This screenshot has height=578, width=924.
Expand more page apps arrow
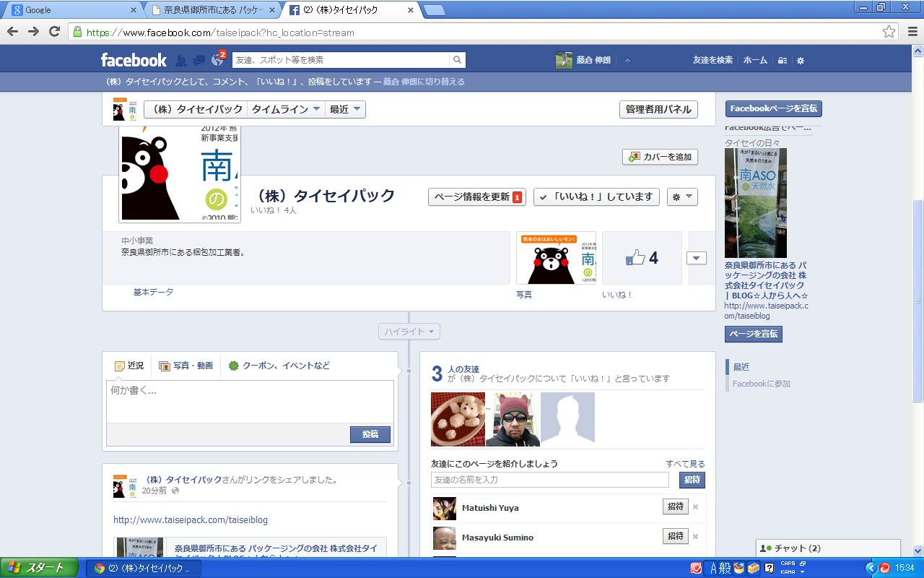[697, 258]
